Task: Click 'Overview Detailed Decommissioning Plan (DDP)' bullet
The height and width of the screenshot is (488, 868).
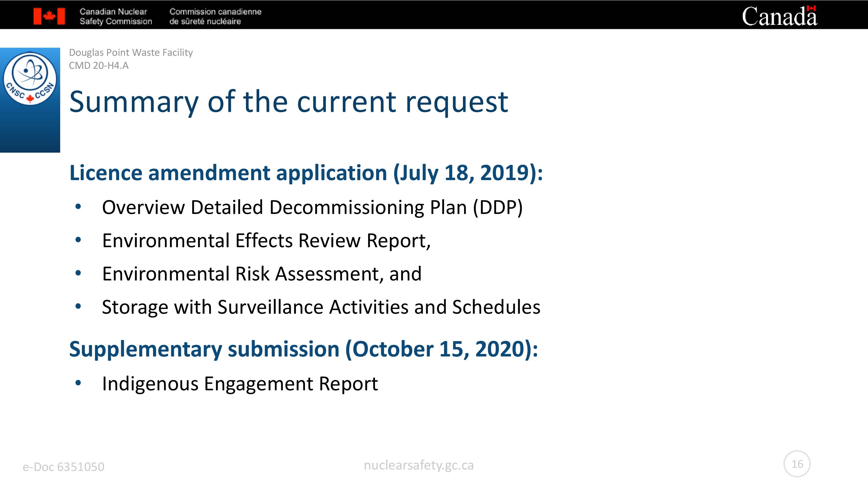Action: point(312,208)
